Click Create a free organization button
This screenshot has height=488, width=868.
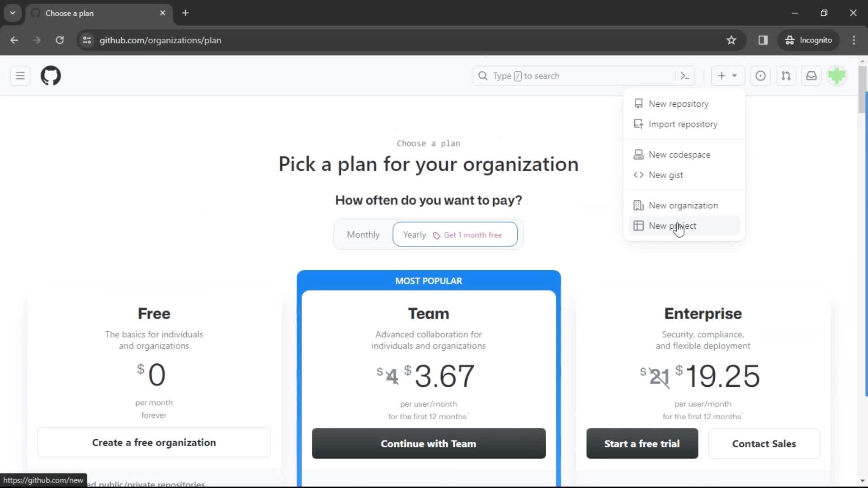click(x=154, y=443)
